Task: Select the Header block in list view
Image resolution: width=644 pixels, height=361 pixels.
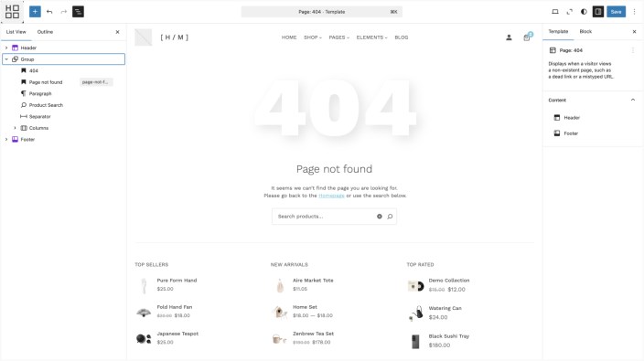Action: click(28, 48)
